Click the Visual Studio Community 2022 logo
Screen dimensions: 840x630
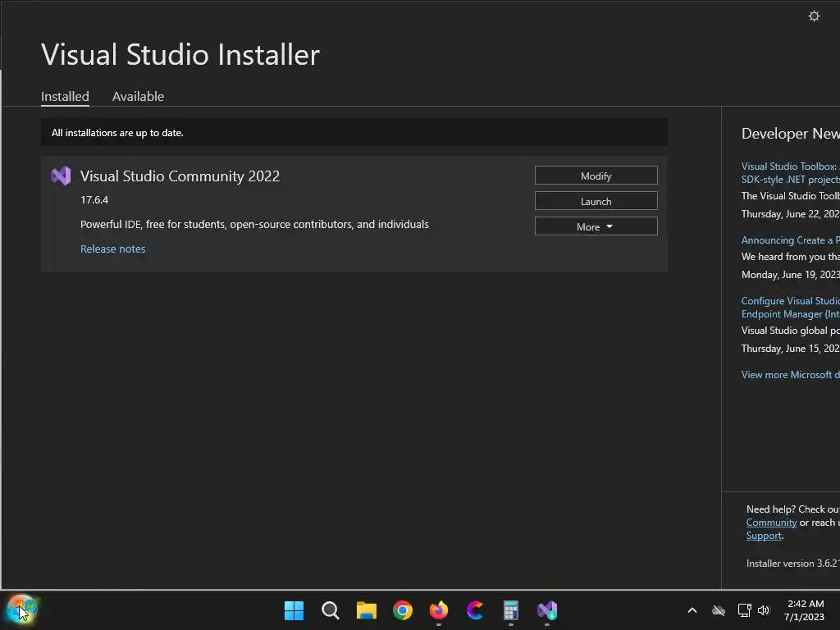coord(61,176)
